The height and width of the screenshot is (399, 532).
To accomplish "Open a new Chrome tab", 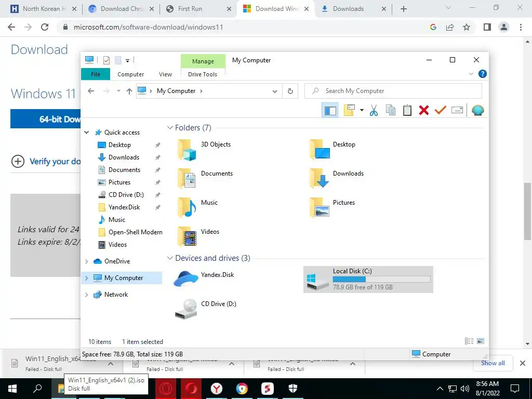I will (403, 9).
